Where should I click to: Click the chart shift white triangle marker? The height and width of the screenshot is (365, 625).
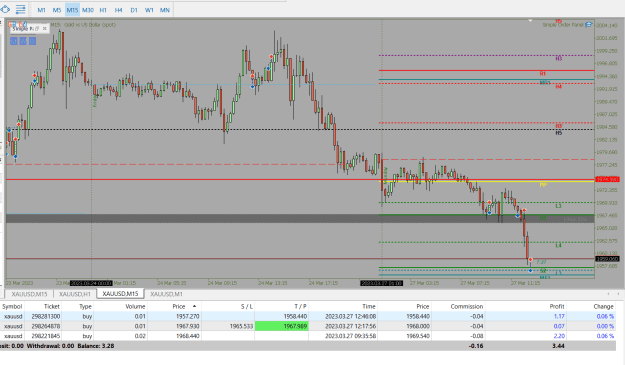click(530, 20)
